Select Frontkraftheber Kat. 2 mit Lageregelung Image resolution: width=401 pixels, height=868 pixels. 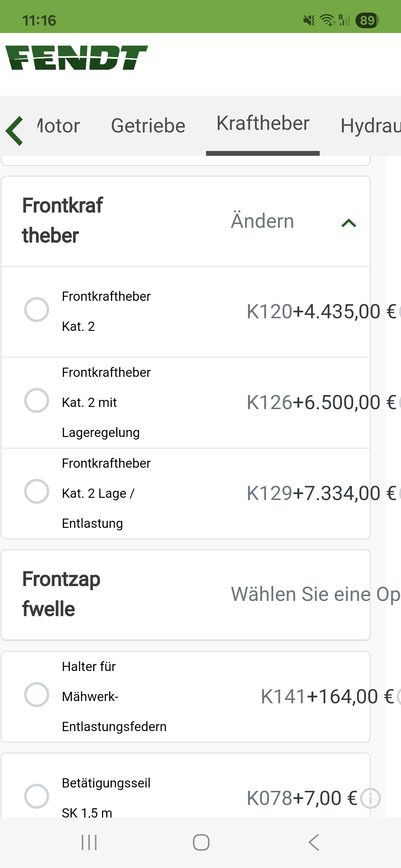pos(36,401)
